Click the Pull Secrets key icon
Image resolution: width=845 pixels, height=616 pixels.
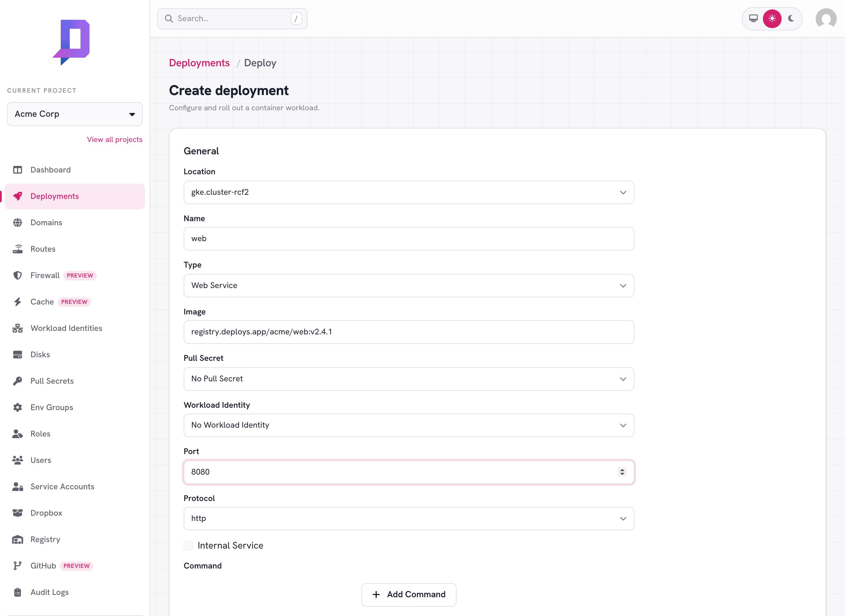pos(18,381)
